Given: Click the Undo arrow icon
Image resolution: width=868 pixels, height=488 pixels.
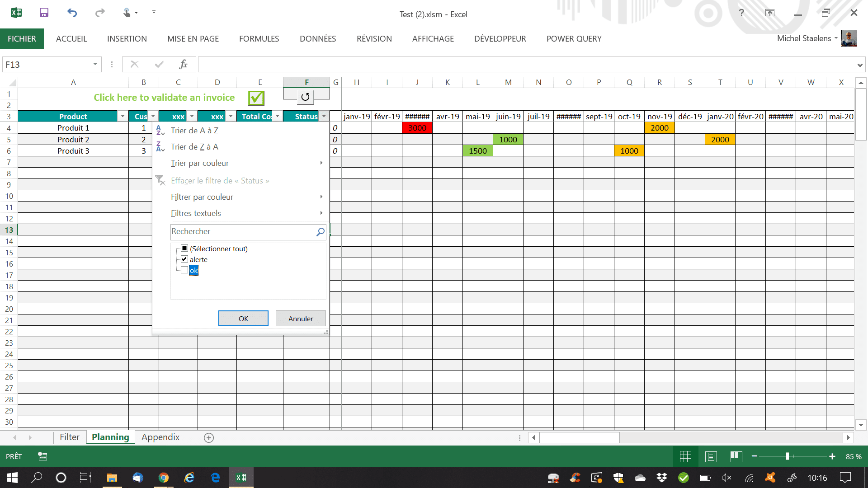Looking at the screenshot, I should click(72, 13).
